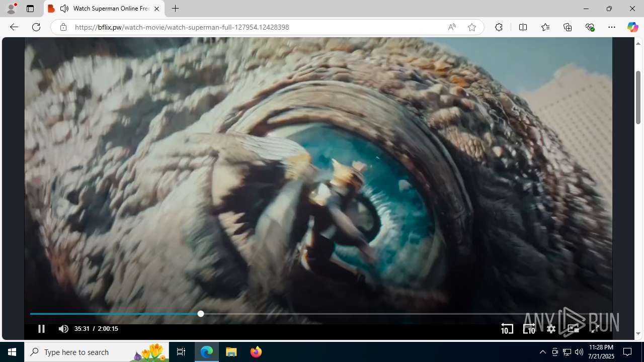Click the vertical scrollbar thumb
Viewport: 644px width, 362px height.
click(638, 98)
